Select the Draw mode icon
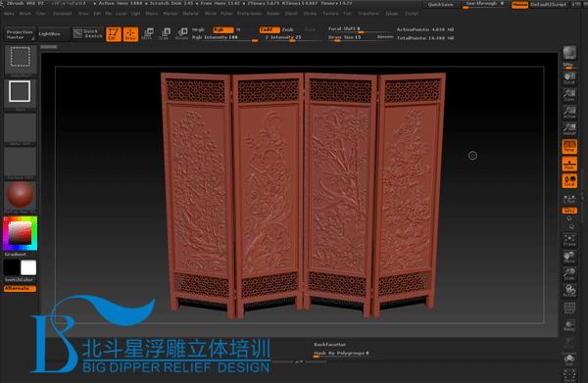Viewport: 588px width, 383px height. [130, 34]
